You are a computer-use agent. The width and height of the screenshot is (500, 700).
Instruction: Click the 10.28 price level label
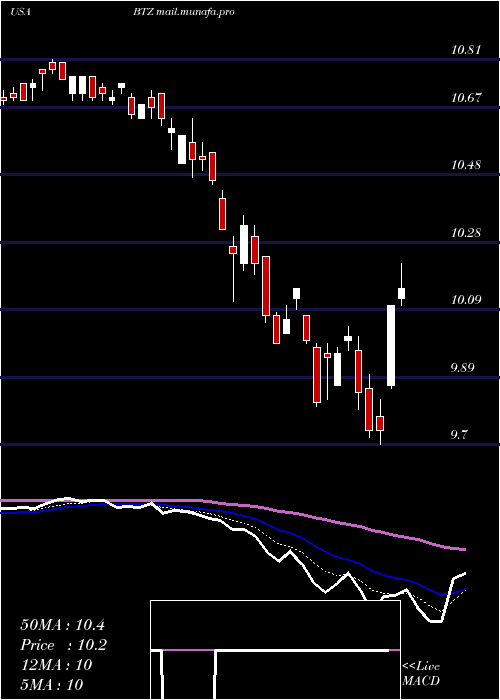click(466, 233)
